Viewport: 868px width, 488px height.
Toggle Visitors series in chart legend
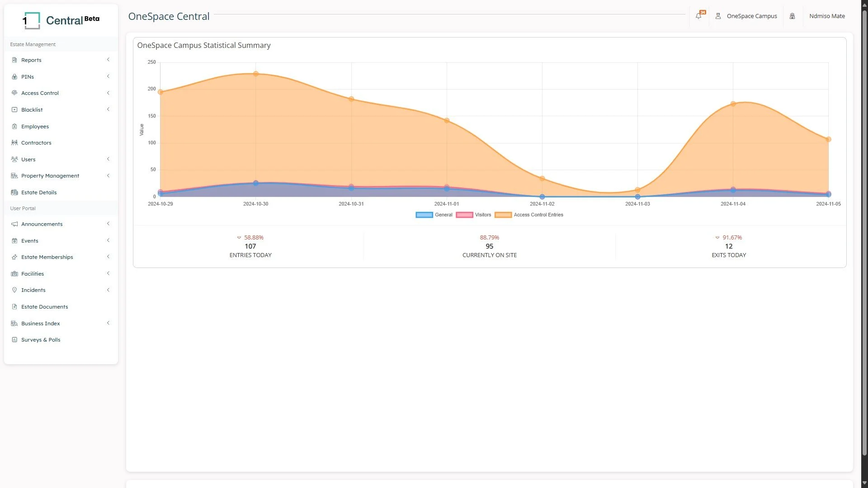(474, 215)
